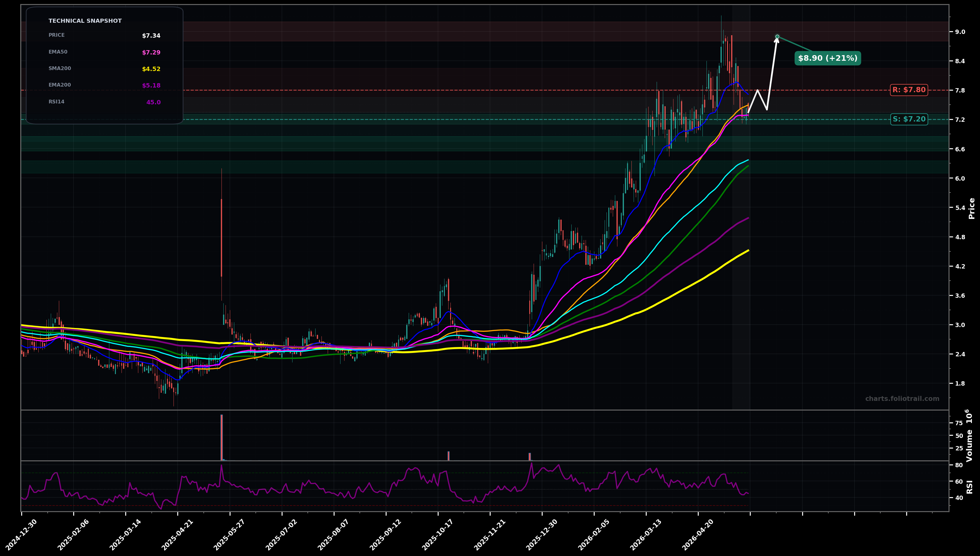Click the 6.6 price axis tick
980x556 pixels.
coord(960,149)
